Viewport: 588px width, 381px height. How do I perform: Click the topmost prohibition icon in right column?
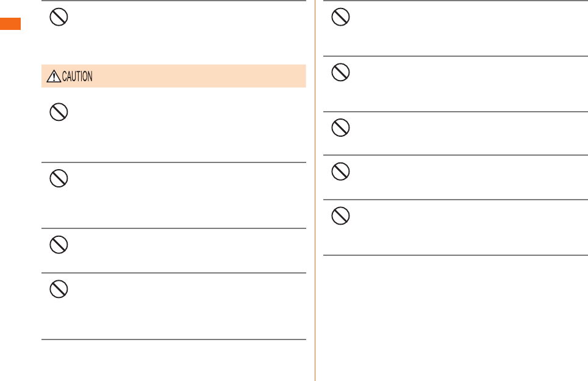point(340,17)
